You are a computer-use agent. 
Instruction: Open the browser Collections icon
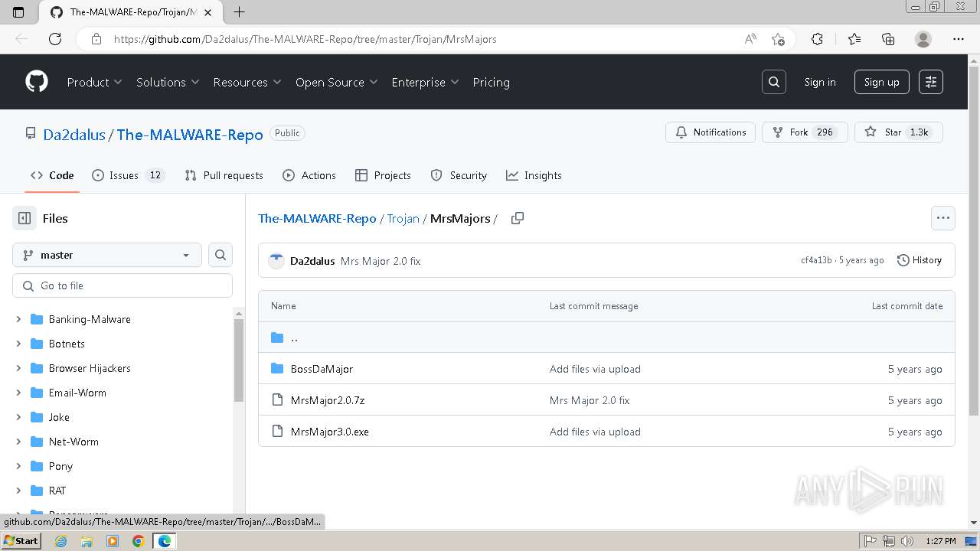pyautogui.click(x=888, y=39)
